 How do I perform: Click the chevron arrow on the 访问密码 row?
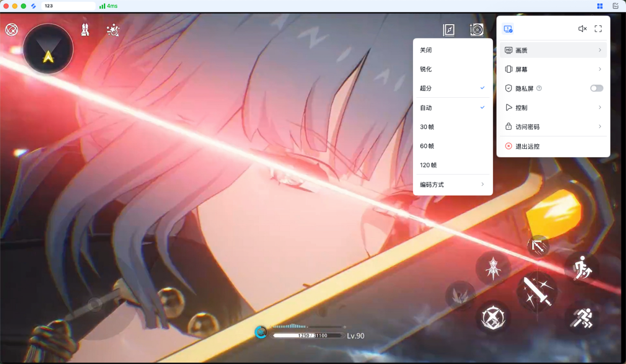pos(600,126)
